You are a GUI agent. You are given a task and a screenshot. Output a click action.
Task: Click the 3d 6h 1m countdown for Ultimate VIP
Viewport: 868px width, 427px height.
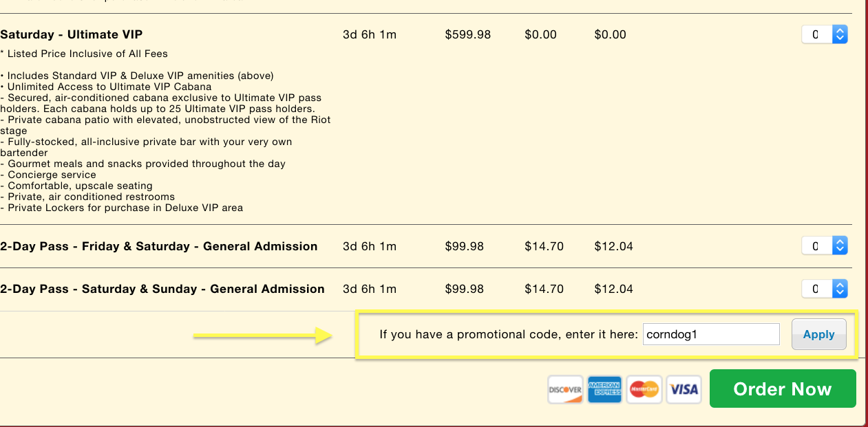370,34
